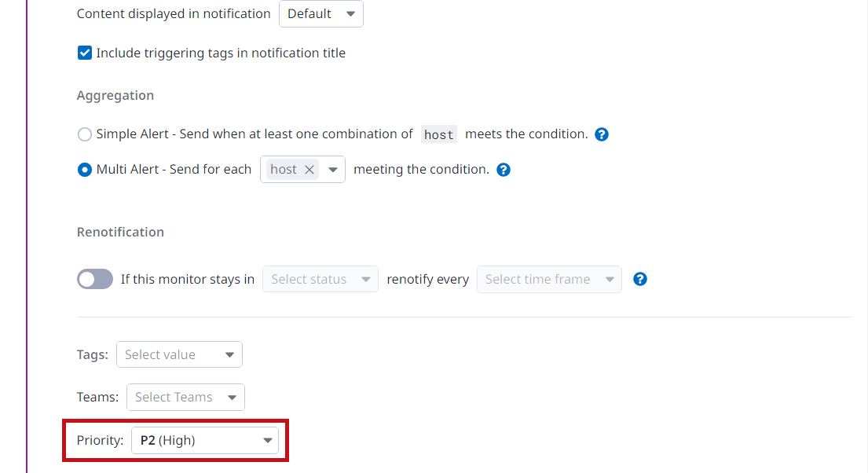This screenshot has height=473, width=868.
Task: Open the Tags Select value field
Action: click(x=179, y=354)
